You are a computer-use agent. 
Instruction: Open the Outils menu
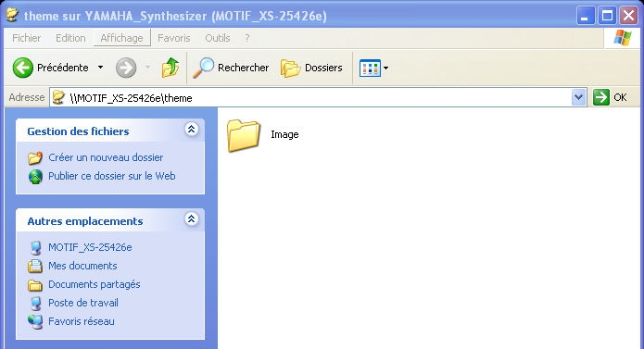(217, 38)
